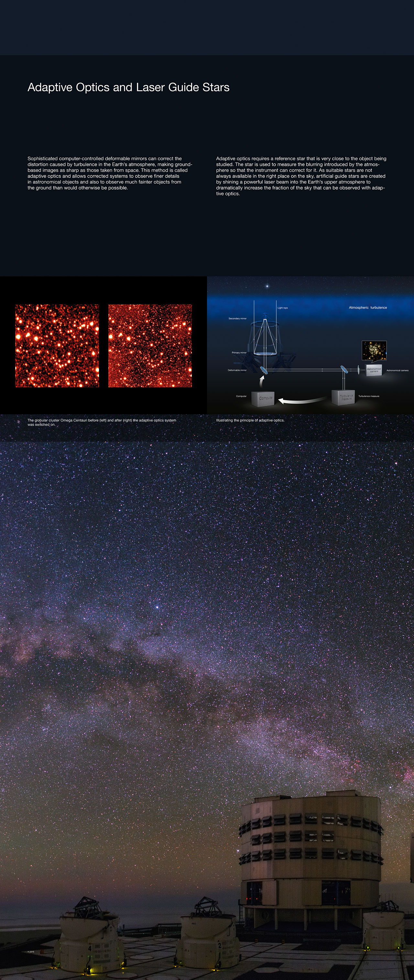The image size is (414, 980).
Task: Click the Turbulence measure box
Action: tap(343, 397)
